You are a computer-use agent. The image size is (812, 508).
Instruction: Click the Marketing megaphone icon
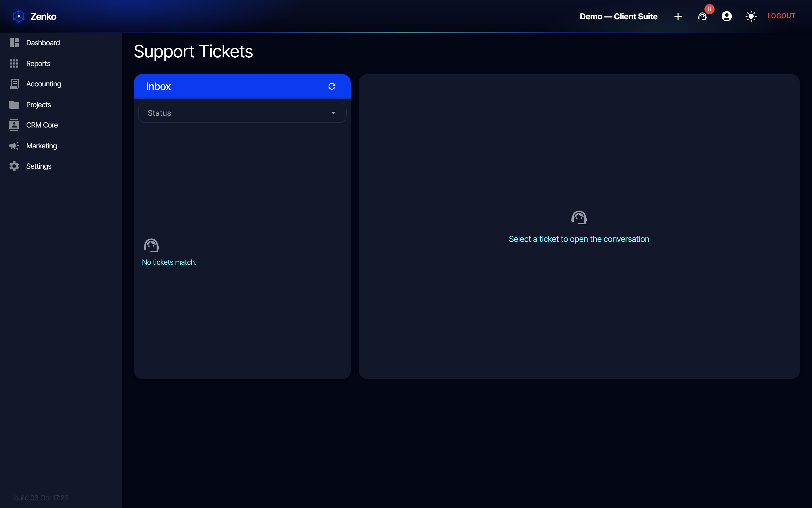pyautogui.click(x=14, y=146)
